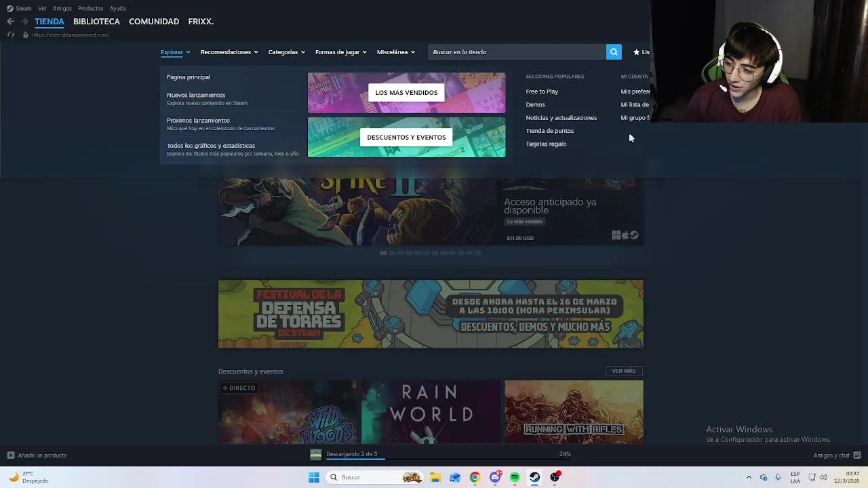The width and height of the screenshot is (868, 488).
Task: Select the TIENDA tab
Action: [x=50, y=22]
